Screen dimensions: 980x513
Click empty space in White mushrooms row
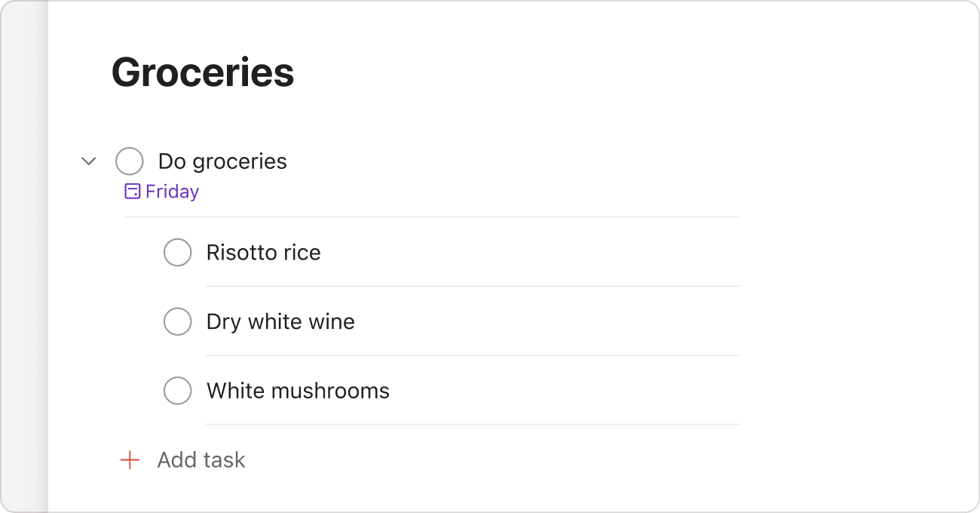565,391
